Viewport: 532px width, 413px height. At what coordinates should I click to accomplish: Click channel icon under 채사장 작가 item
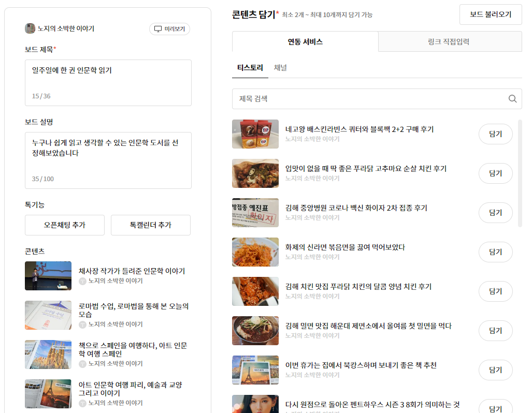tap(82, 281)
